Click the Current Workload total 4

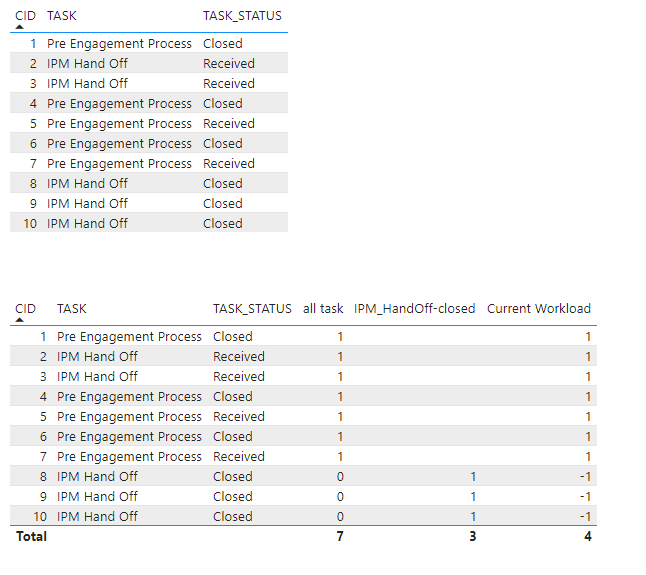587,536
